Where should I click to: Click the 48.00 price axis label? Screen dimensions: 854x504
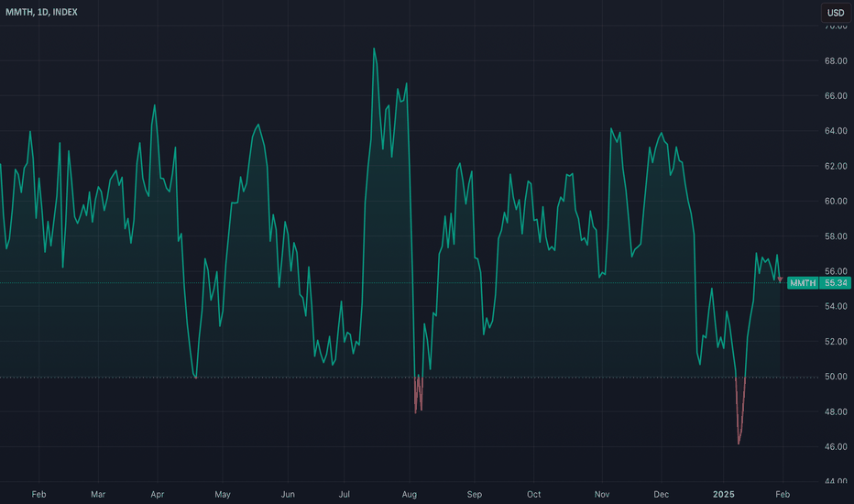point(836,412)
